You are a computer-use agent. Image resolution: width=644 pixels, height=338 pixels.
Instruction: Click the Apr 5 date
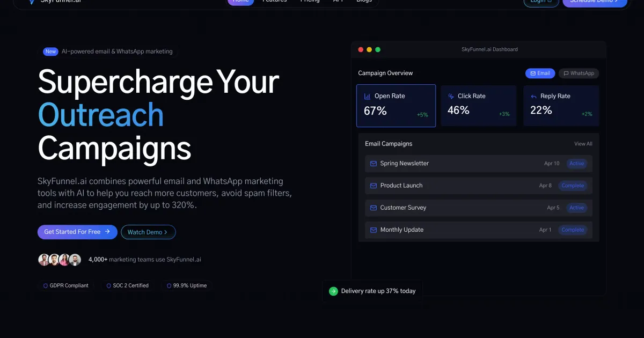pyautogui.click(x=553, y=208)
